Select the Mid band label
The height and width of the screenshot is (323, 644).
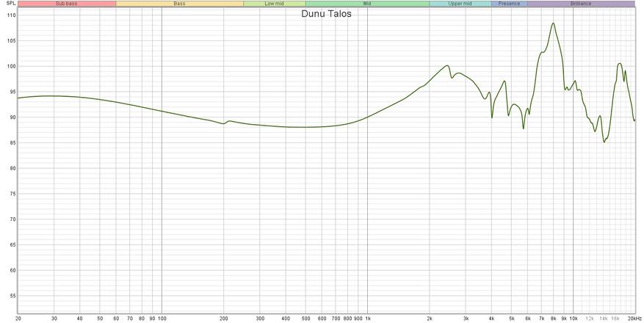[367, 4]
